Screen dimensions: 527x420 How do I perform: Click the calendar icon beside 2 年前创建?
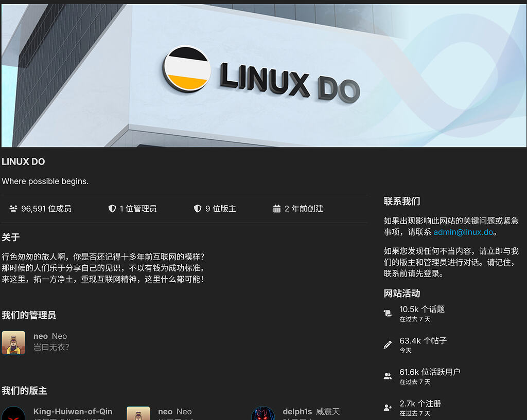coord(276,209)
